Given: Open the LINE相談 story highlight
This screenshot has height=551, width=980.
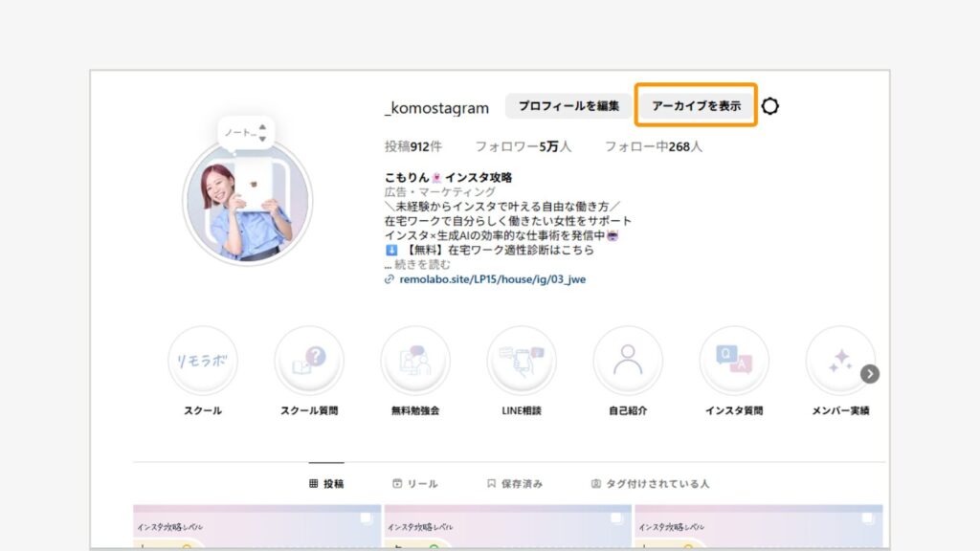Looking at the screenshot, I should 522,361.
